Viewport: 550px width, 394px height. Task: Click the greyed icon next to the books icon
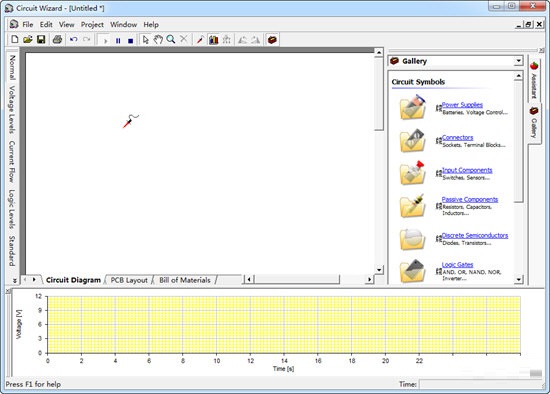(227, 40)
